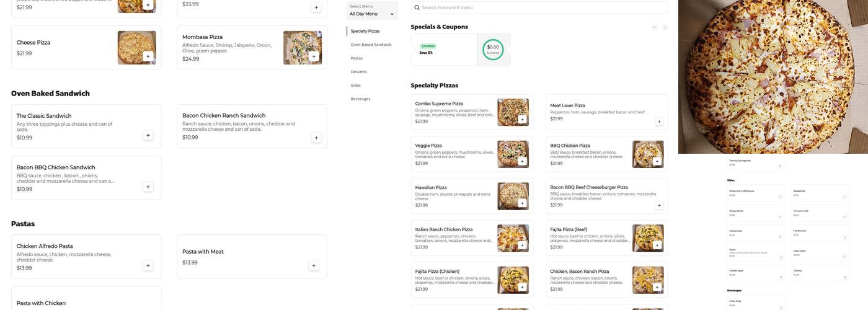Screen dimensions: 868x310
Task: Add Bacon Chicken Ranch Sandwich to order
Action: click(x=316, y=138)
